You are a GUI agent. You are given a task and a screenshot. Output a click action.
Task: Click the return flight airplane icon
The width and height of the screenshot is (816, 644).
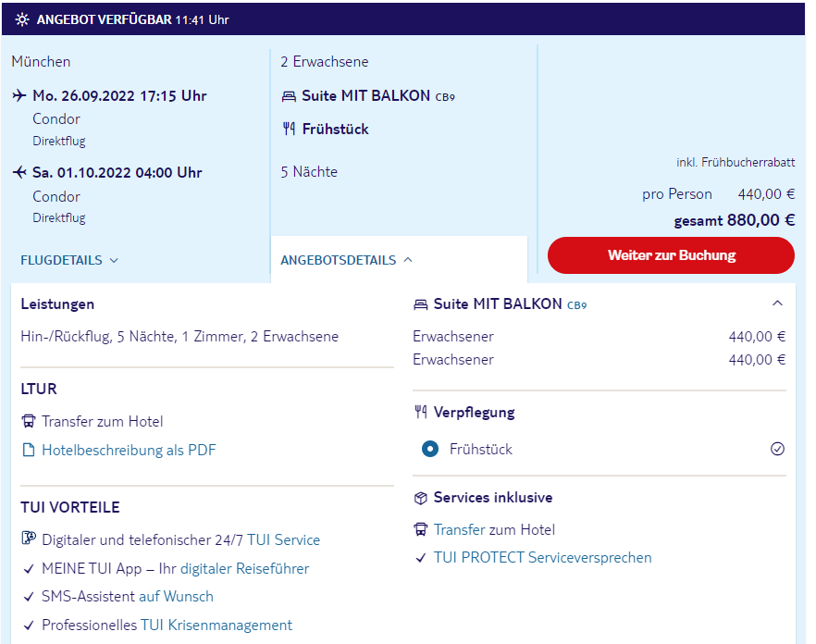[20, 172]
